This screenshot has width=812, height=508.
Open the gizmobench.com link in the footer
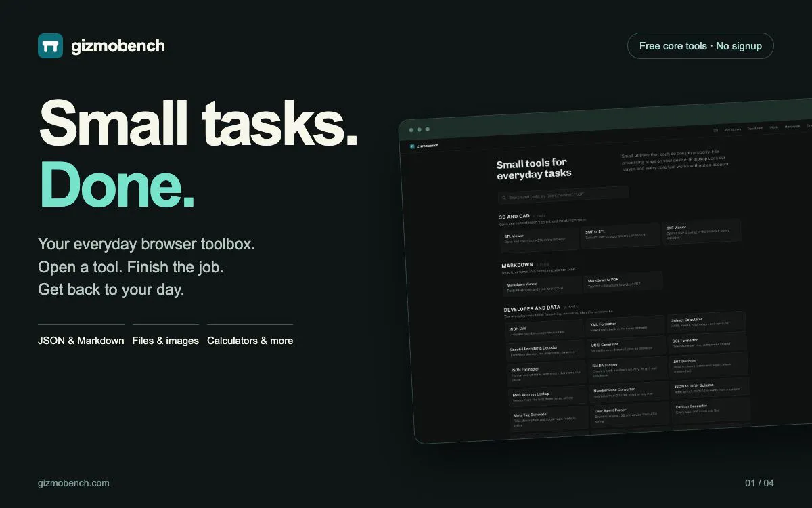[74, 483]
